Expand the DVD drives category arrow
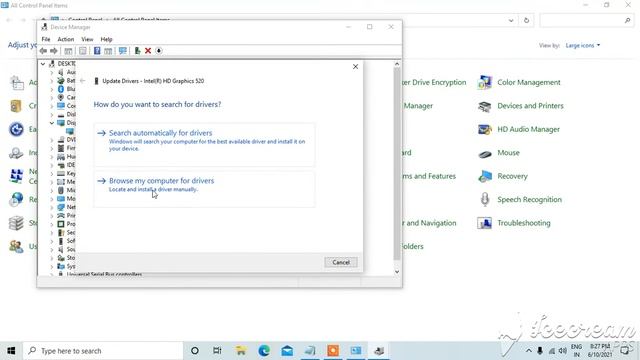 click(51, 140)
